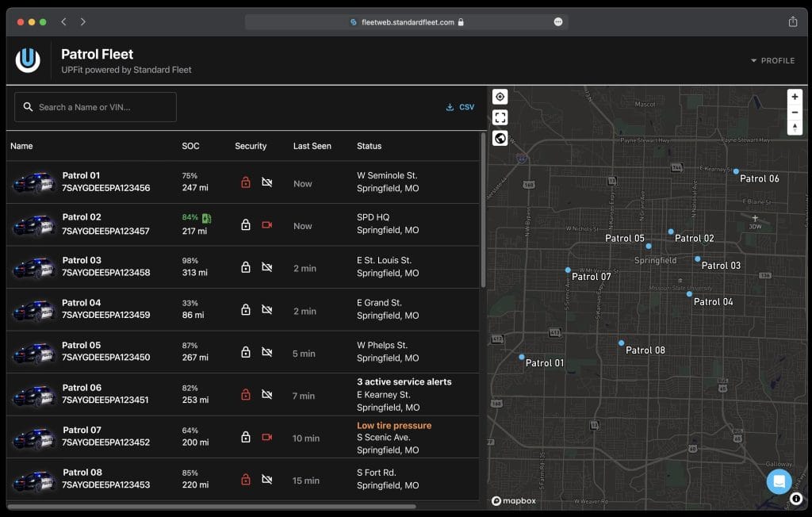Screen dimensions: 812x517
Task: Sort by the SOC column header
Action: click(190, 146)
